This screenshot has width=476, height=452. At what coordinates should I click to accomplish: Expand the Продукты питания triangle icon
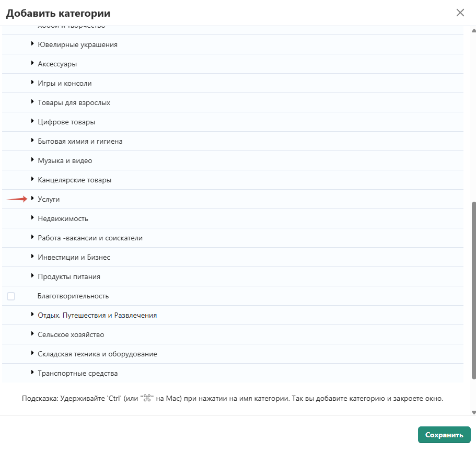tap(32, 276)
